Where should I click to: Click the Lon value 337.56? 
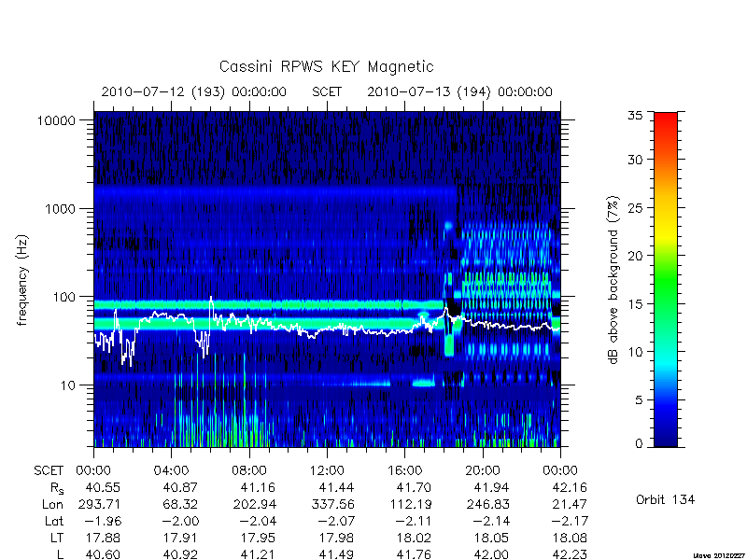[332, 504]
